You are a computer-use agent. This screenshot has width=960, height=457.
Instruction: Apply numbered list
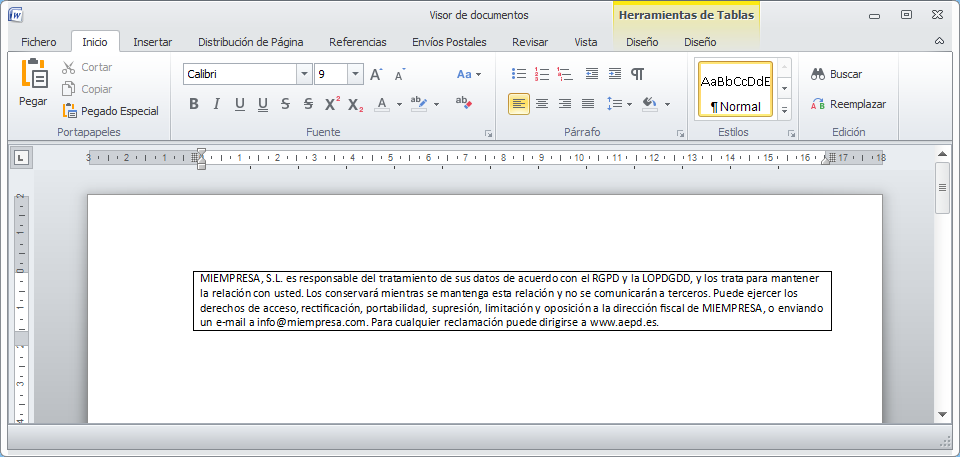click(x=542, y=74)
